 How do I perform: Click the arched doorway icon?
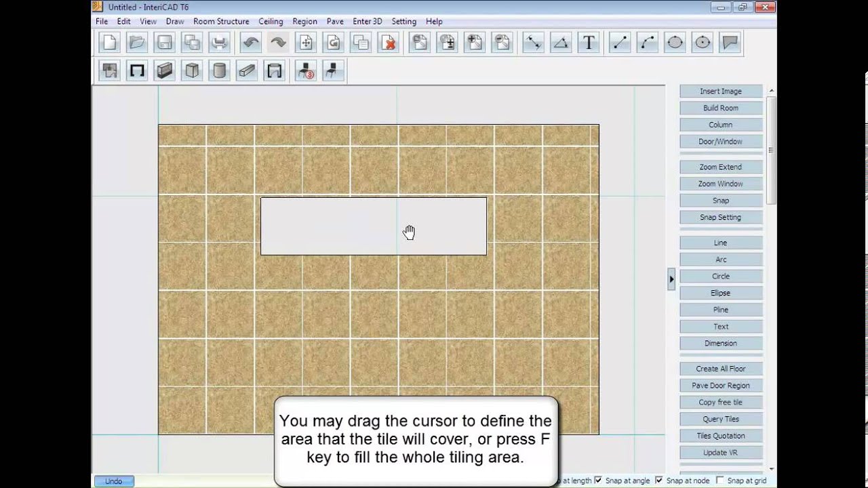point(275,70)
